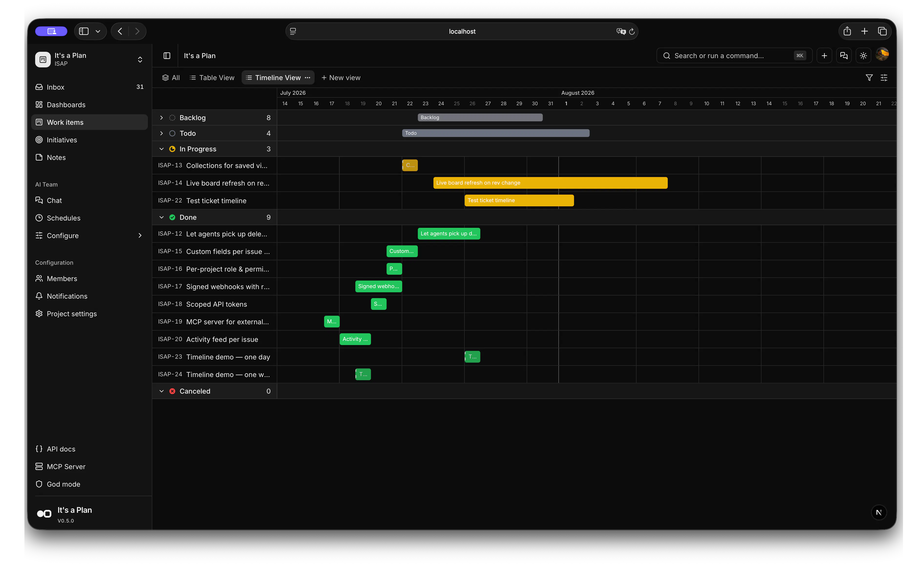Open ISAP-18 Scoped API tokens row
The width and height of the screenshot is (924, 566).
tap(215, 304)
